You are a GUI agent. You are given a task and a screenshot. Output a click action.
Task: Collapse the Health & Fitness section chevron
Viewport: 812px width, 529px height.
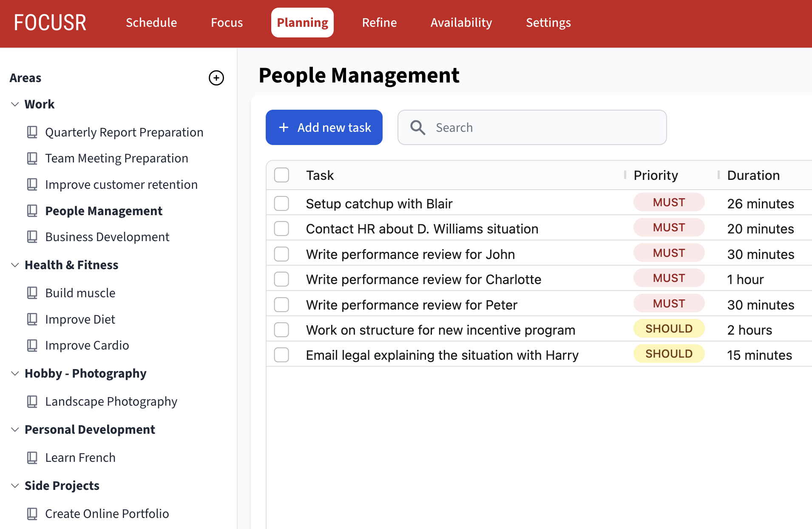coord(15,265)
